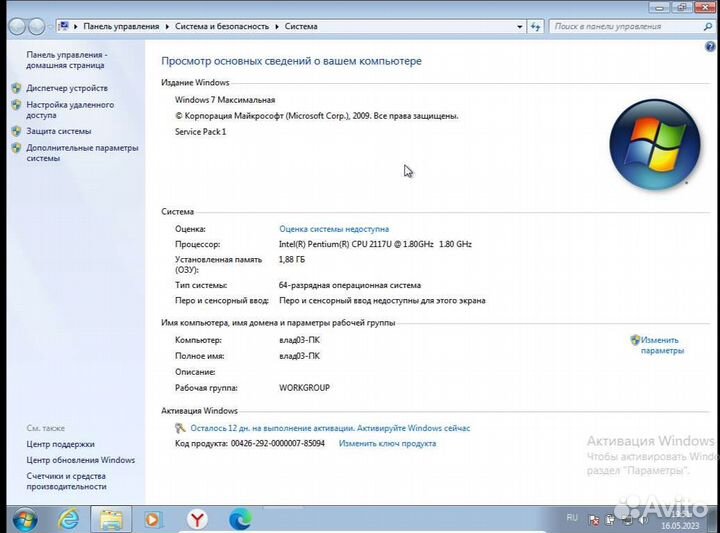Open Windows Media Player from taskbar
This screenshot has height=533, width=720.
tap(153, 520)
